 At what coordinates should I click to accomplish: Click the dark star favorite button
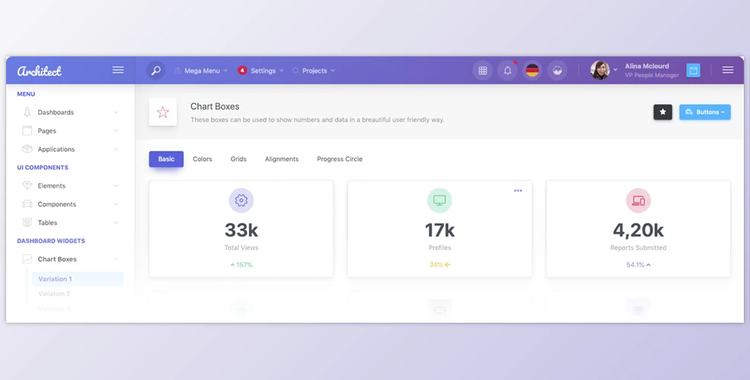coord(663,112)
